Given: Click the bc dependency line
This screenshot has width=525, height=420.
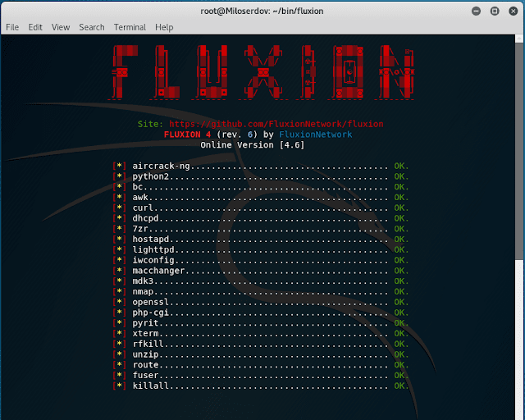Looking at the screenshot, I should pos(261,187).
